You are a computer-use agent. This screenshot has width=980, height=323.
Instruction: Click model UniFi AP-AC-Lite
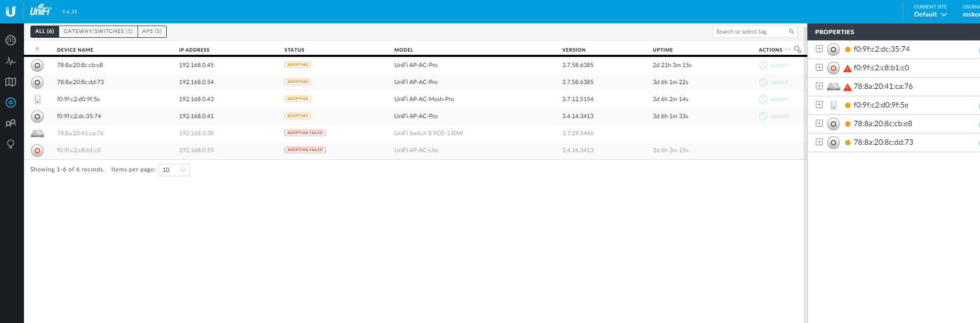click(x=416, y=150)
